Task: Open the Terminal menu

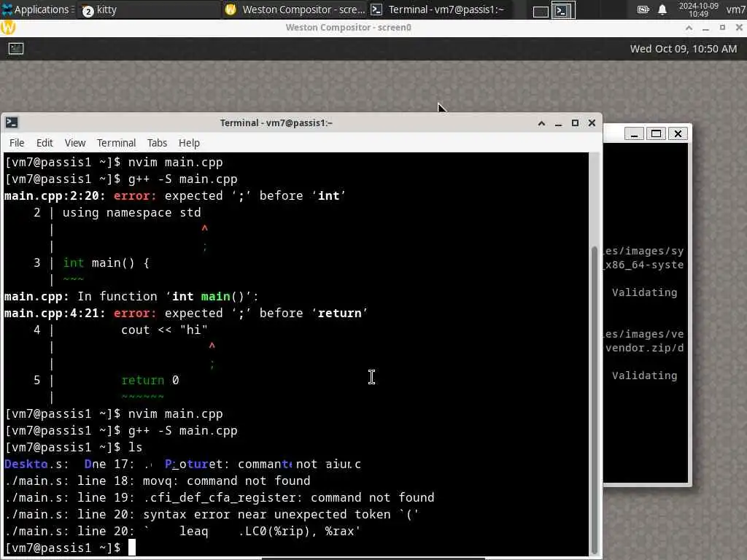Action: pyautogui.click(x=116, y=143)
